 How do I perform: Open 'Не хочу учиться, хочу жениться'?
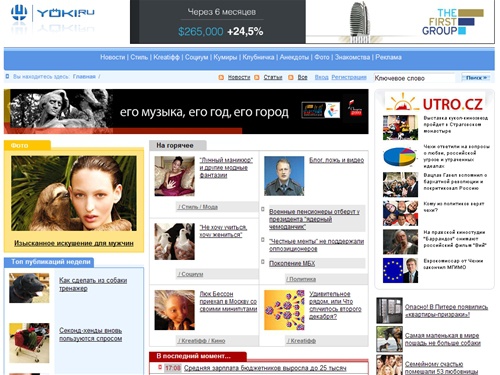[223, 231]
